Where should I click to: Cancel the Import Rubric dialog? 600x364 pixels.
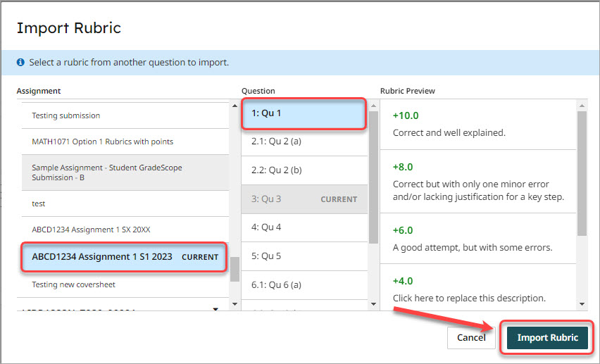pos(470,337)
